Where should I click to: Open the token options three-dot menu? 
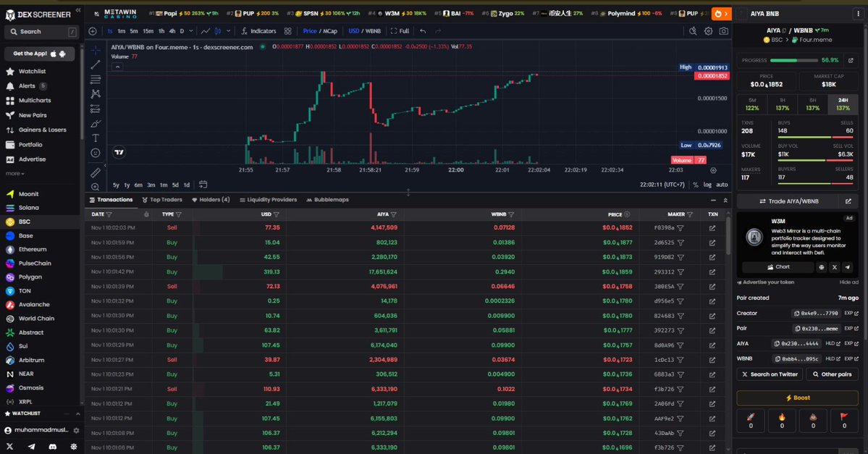[859, 13]
